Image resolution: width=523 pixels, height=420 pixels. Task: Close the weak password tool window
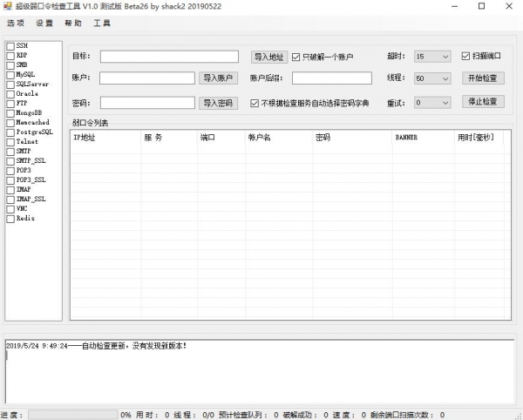tap(509, 6)
